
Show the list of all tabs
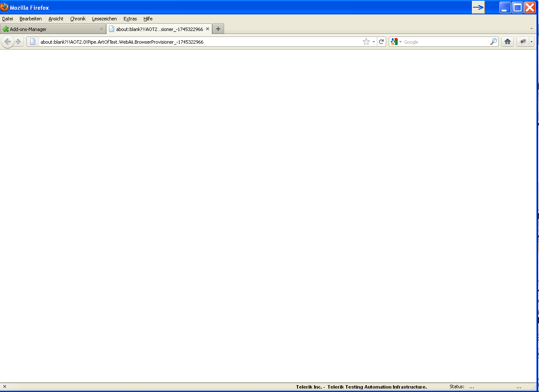(532, 28)
